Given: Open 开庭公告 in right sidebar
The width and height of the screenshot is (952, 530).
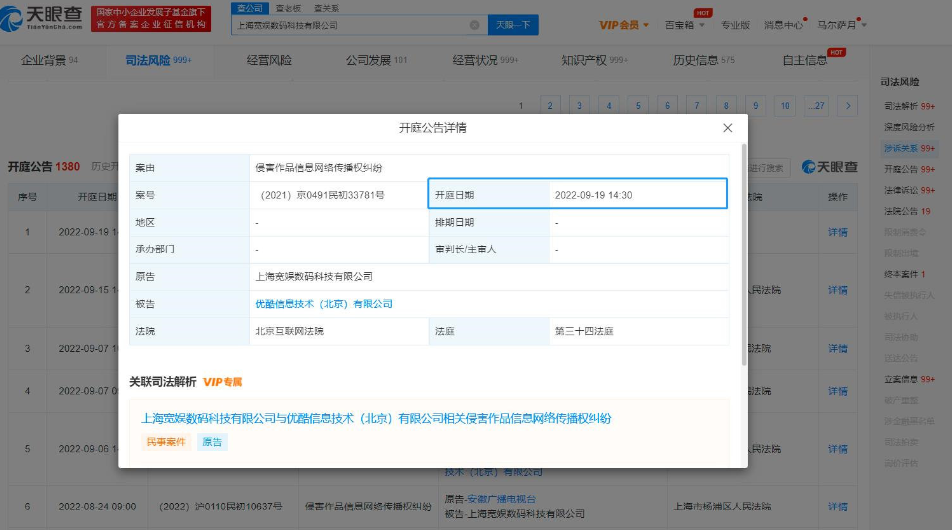Looking at the screenshot, I should tap(909, 169).
